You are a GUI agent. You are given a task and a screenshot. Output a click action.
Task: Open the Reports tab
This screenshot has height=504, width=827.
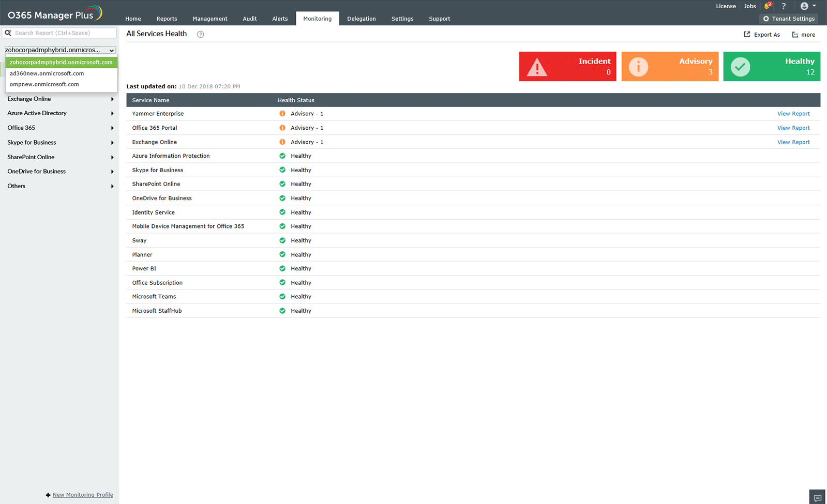click(x=167, y=19)
